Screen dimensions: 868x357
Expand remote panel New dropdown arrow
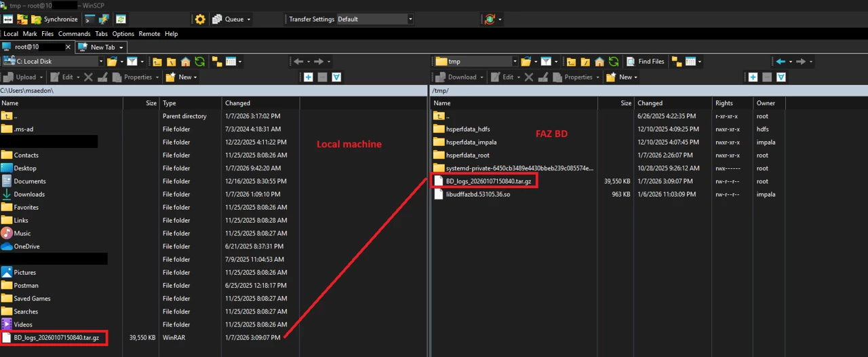coord(636,77)
